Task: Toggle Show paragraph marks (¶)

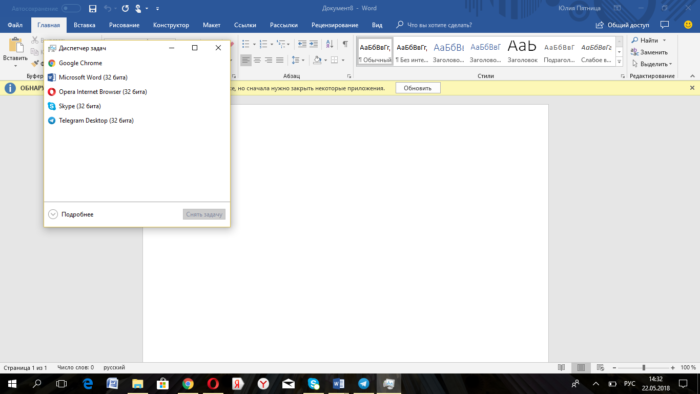Action: [345, 44]
